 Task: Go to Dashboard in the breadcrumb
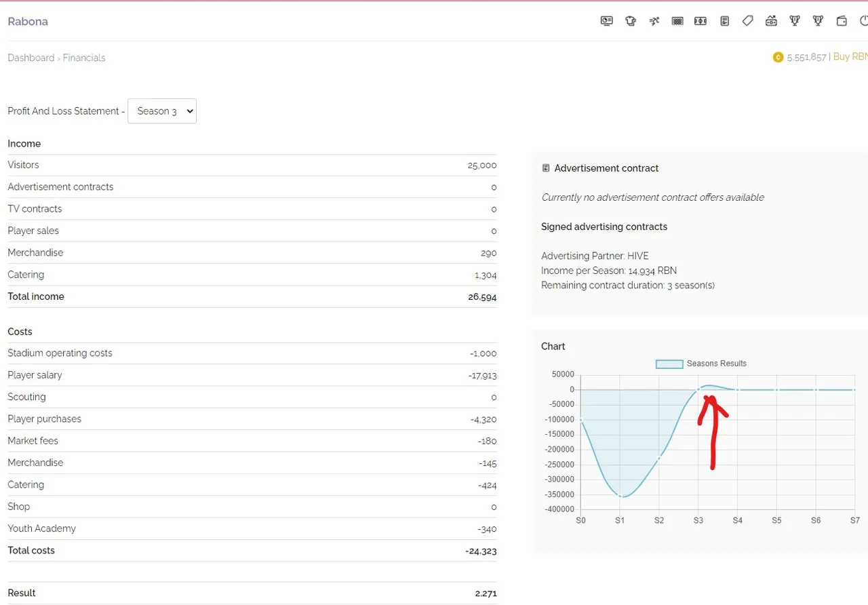coord(31,58)
